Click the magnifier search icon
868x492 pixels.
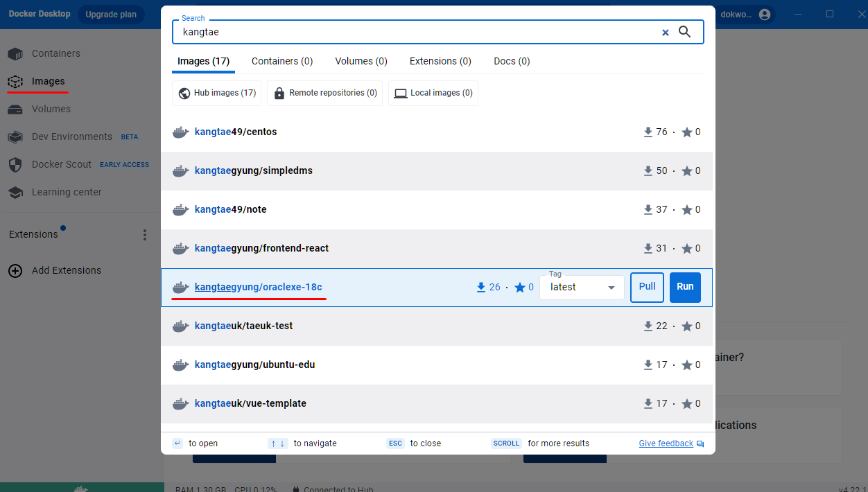pyautogui.click(x=684, y=32)
